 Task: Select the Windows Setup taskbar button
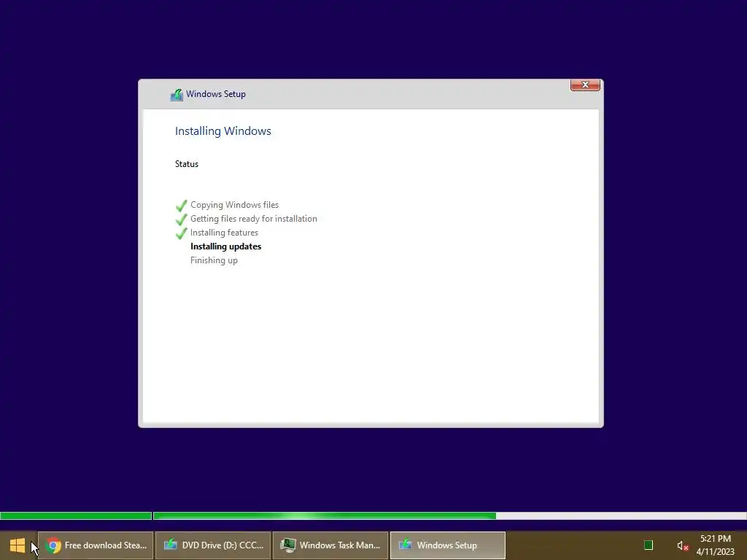[x=448, y=545]
